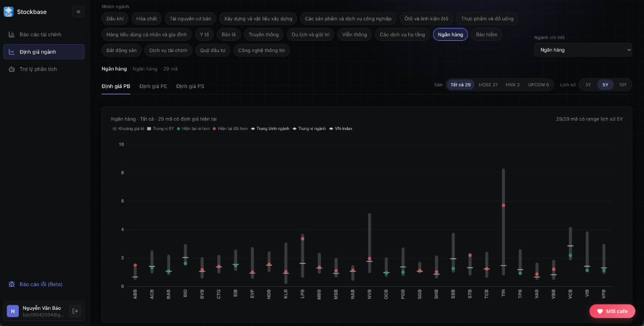Click the VPB axis label
Viewport: 644px width, 326px height.
604,293
